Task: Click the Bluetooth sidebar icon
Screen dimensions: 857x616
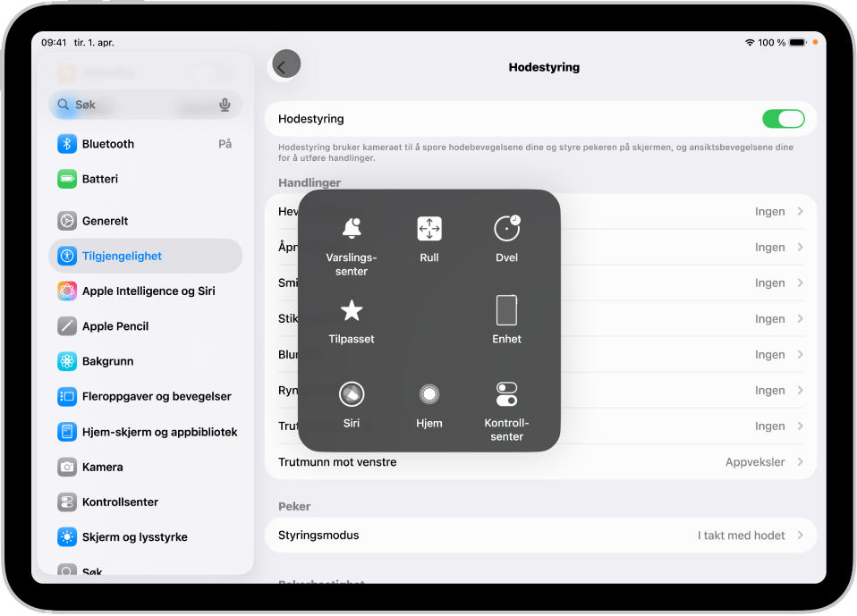Action: click(x=67, y=143)
